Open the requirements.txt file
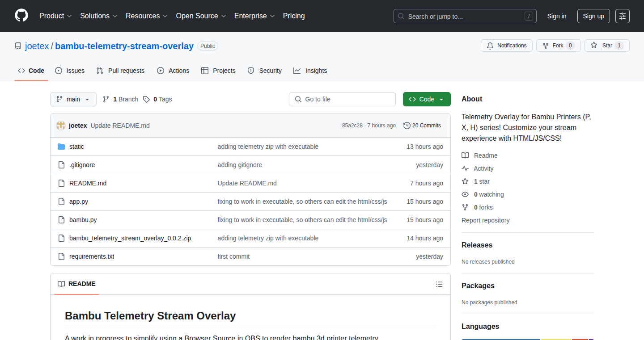Viewport: 644px width, 340px height. [x=92, y=256]
